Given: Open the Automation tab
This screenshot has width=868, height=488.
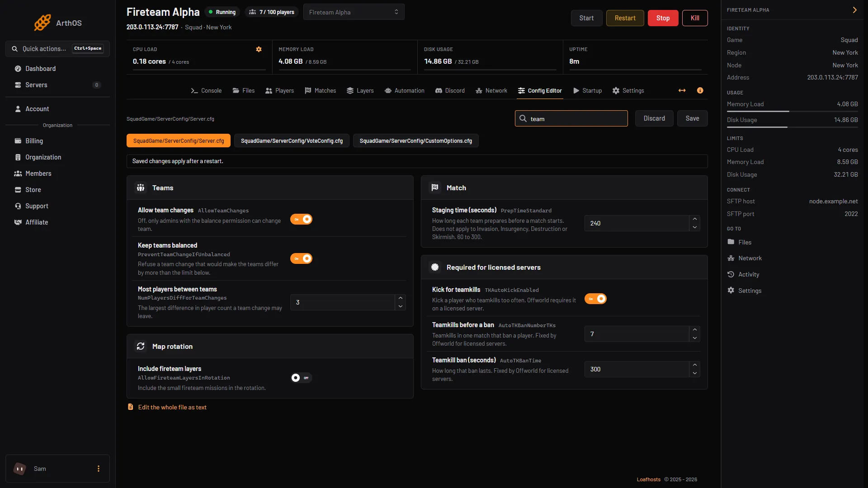Looking at the screenshot, I should coord(404,91).
